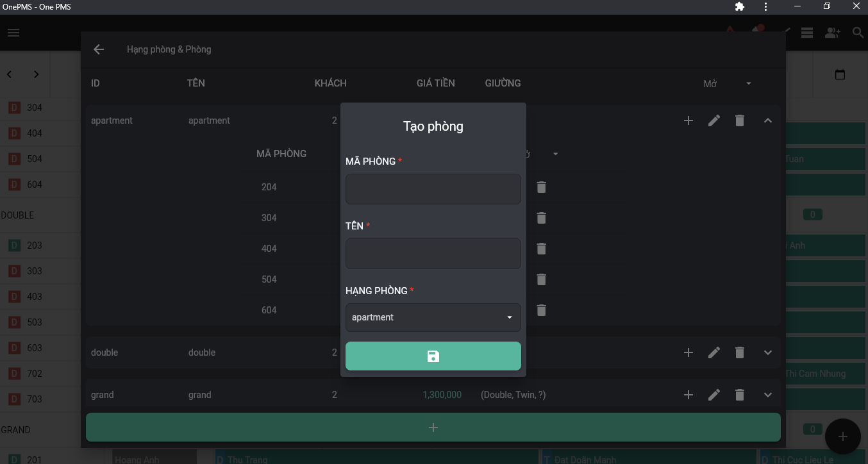Open the browser extensions puzzle icon
Image resolution: width=868 pixels, height=464 pixels.
739,6
